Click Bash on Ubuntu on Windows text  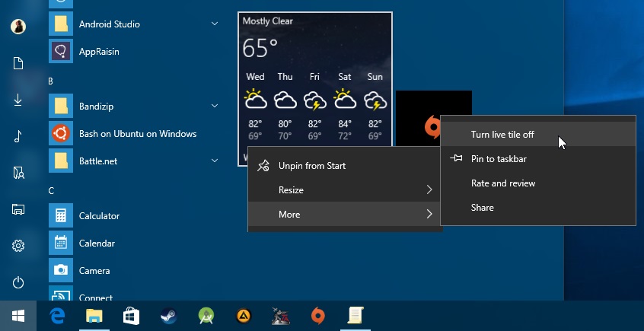click(138, 134)
